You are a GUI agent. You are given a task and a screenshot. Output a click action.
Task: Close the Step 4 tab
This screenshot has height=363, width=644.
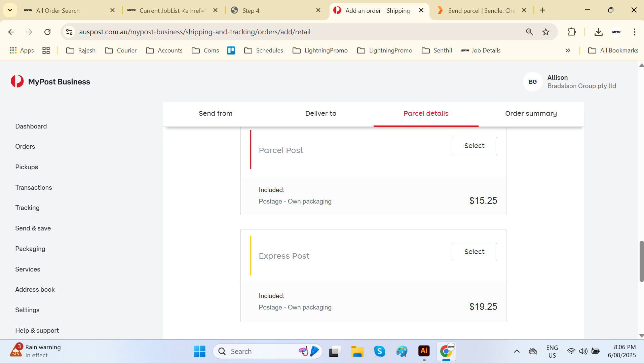[x=318, y=10]
